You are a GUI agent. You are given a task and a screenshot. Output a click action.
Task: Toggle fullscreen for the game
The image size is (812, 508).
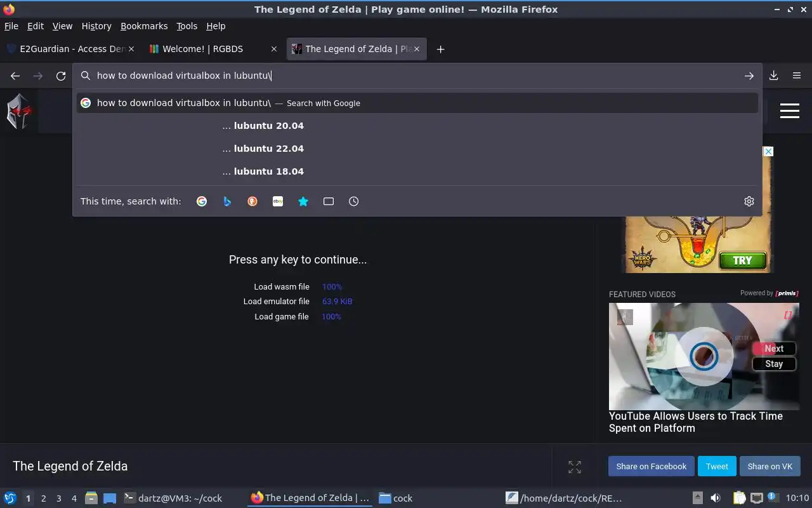[x=575, y=467]
